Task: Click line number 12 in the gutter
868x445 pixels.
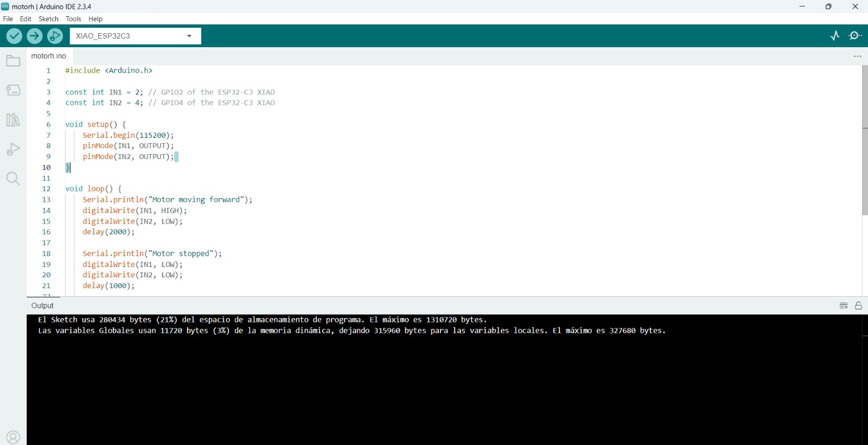Action: pyautogui.click(x=46, y=189)
